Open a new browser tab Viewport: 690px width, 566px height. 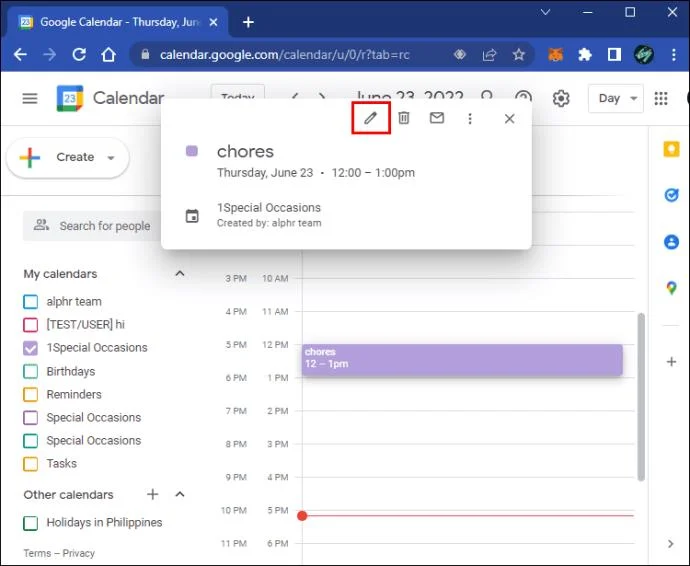click(248, 22)
